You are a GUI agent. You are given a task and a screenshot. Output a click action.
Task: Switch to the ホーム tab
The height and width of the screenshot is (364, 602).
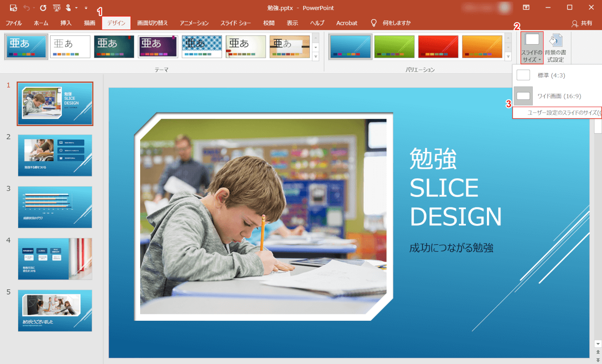tap(41, 23)
